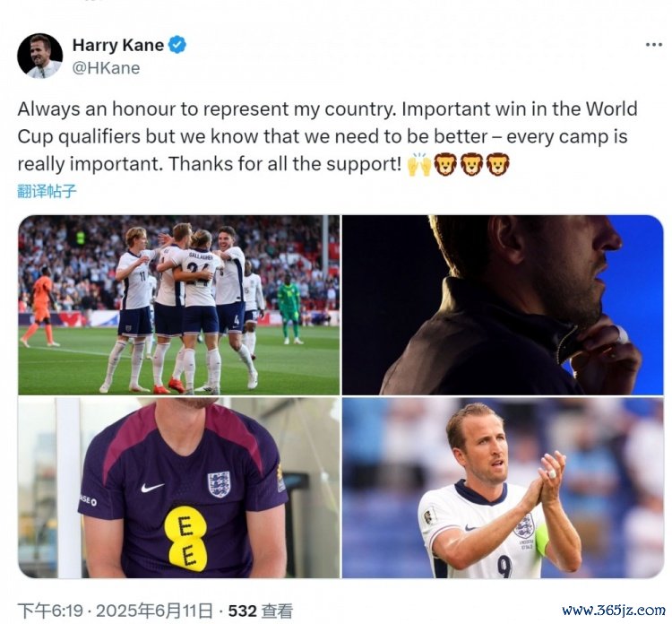Screen dimensions: 672x624
Task: Click the yellow EE sponsor logo
Action: point(186,538)
